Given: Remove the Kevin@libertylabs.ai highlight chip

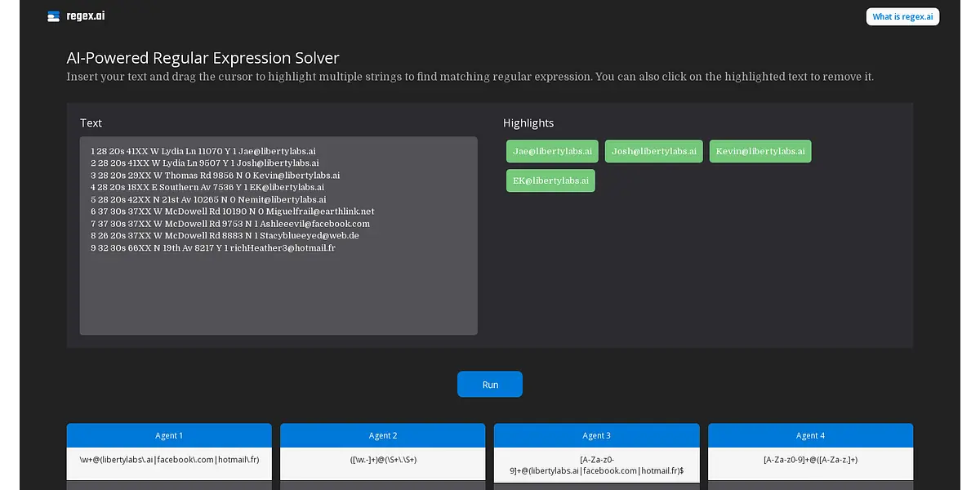Looking at the screenshot, I should click(760, 151).
